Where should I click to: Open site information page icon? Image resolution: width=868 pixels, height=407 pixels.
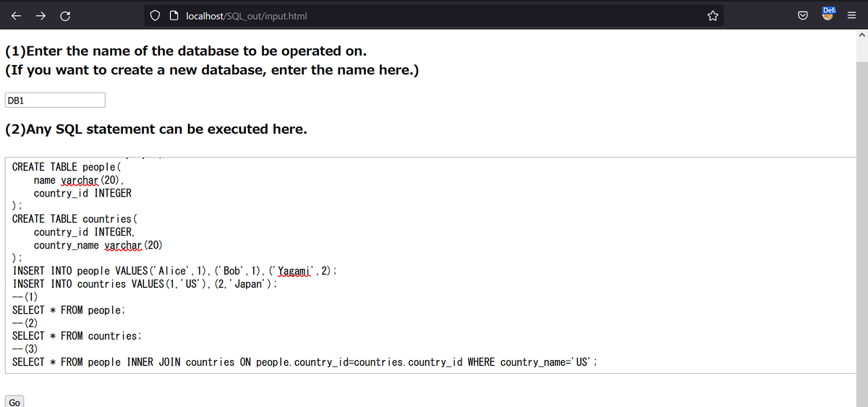pos(174,15)
